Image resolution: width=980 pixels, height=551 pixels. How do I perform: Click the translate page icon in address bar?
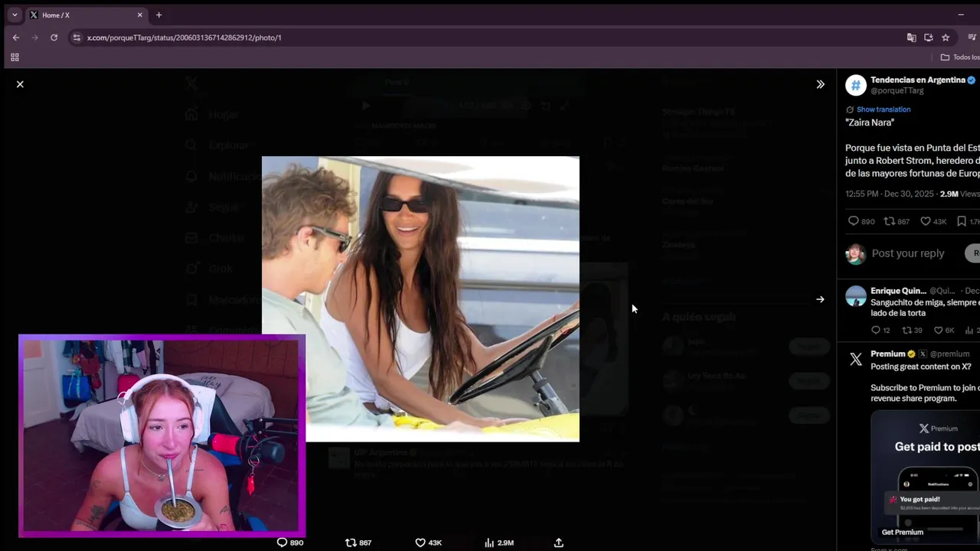coord(911,37)
